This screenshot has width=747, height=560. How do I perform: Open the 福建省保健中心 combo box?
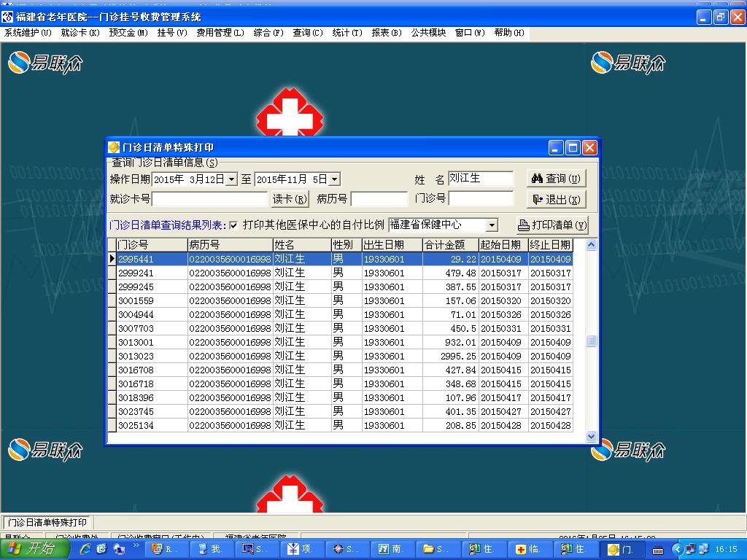492,225
